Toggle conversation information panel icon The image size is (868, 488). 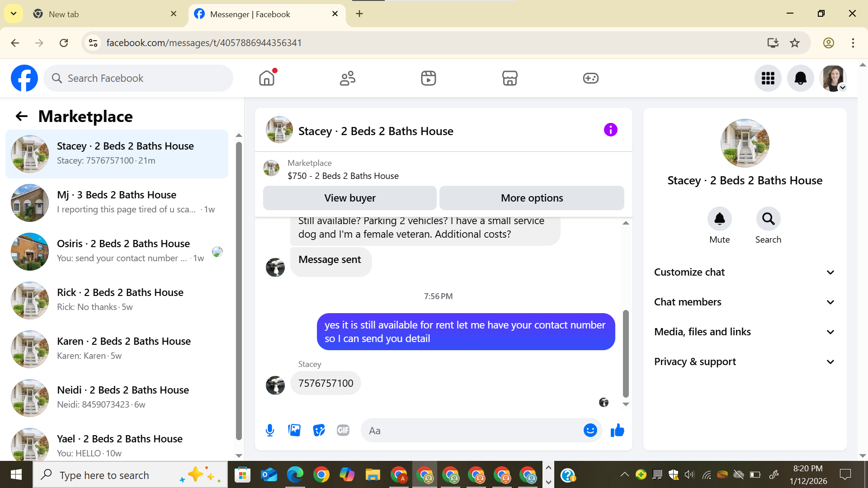pyautogui.click(x=610, y=130)
